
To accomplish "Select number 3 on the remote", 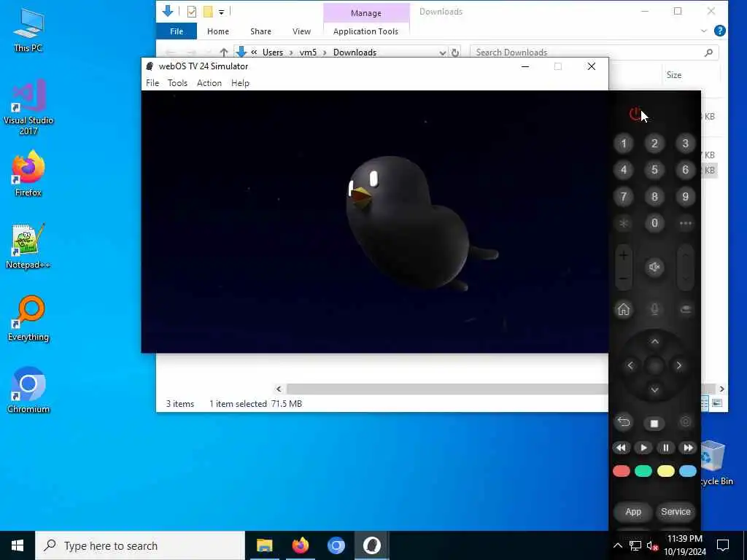I will coord(686,144).
